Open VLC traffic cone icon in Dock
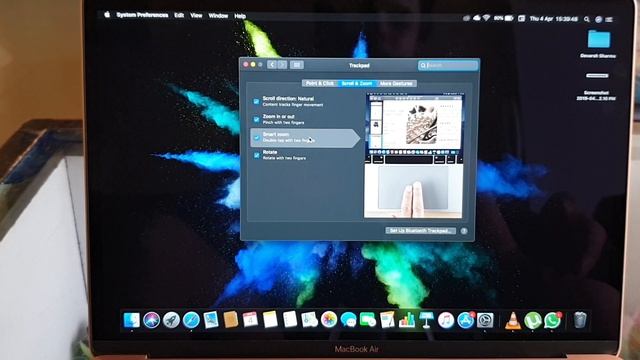The width and height of the screenshot is (640, 360). point(513,320)
